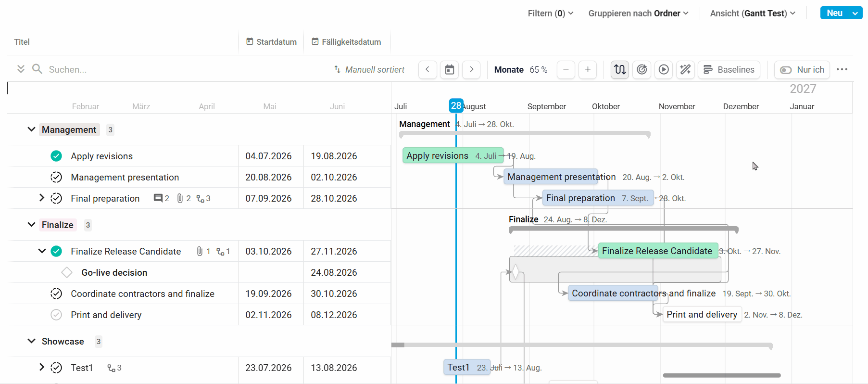868x384 pixels.
Task: Open the Neu button dropdown arrow
Action: (x=855, y=13)
